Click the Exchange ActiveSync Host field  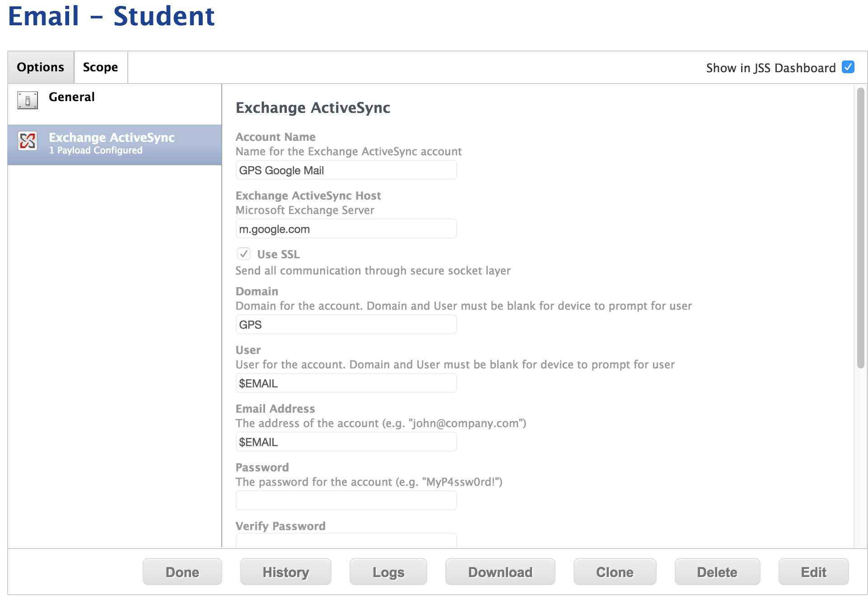click(346, 229)
